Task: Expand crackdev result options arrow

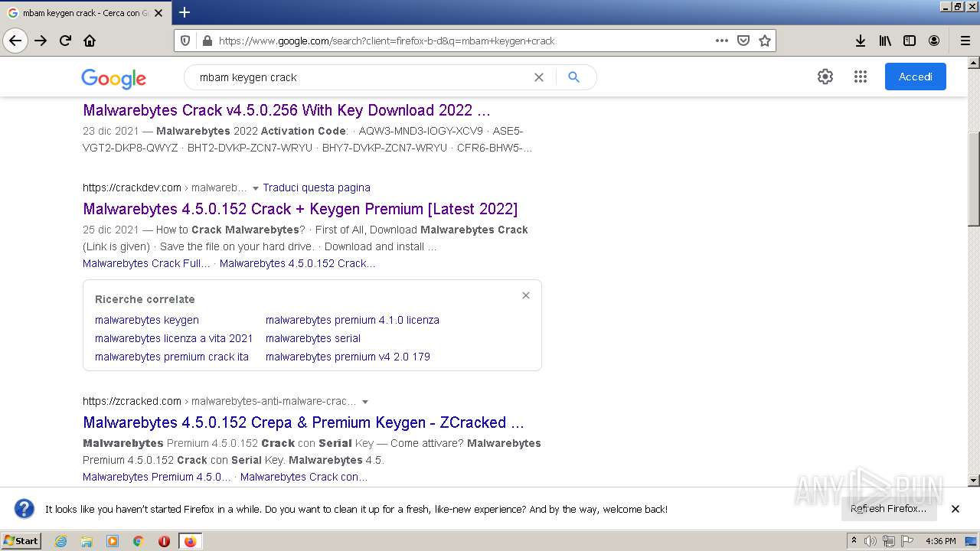Action: (x=255, y=188)
